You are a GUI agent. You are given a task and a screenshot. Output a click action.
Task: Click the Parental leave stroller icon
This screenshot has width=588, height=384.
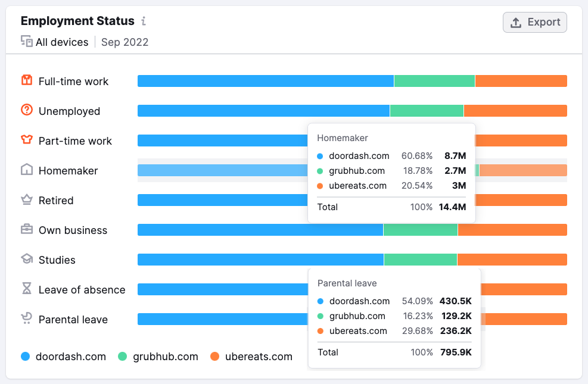[x=27, y=319]
